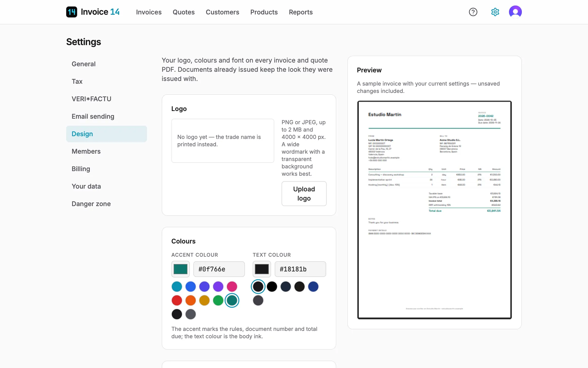The image size is (588, 368).
Task: Pick the grey accent swatch in third row
Action: click(190, 314)
